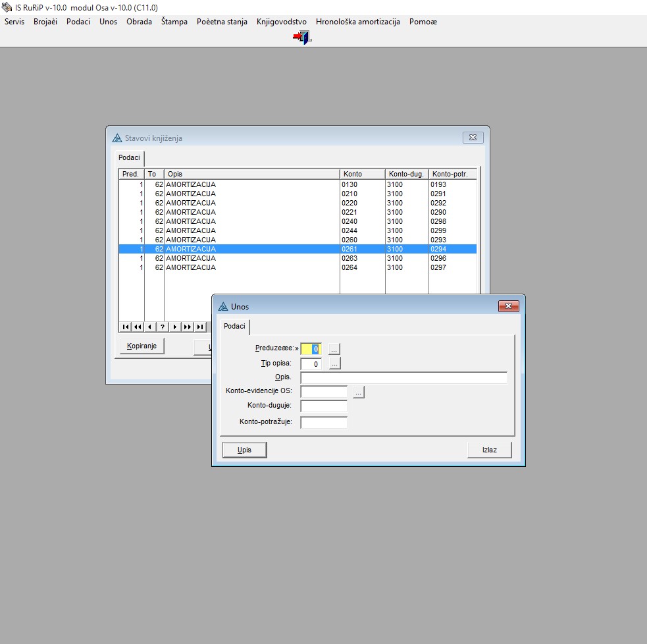Click into the Opis text field
This screenshot has height=644, width=647.
pyautogui.click(x=403, y=378)
